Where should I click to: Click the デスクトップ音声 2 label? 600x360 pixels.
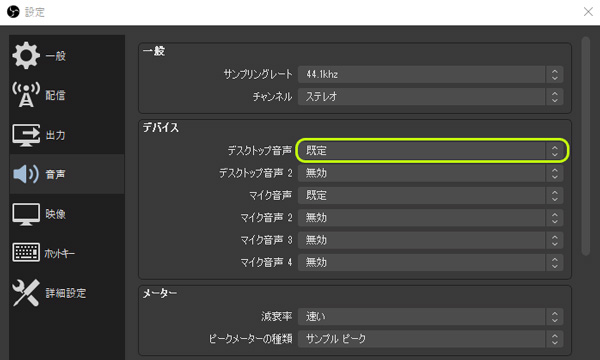(x=256, y=173)
